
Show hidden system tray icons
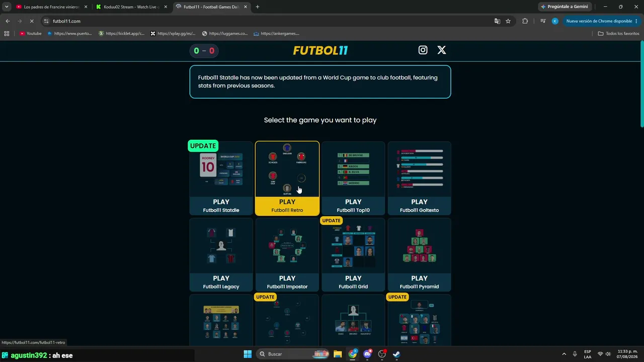[563, 354]
